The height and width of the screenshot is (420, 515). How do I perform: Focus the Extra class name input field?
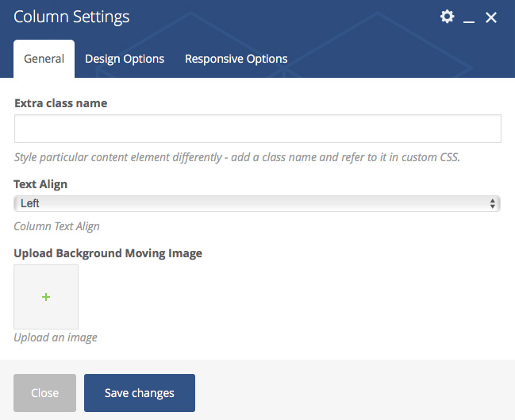tap(257, 129)
